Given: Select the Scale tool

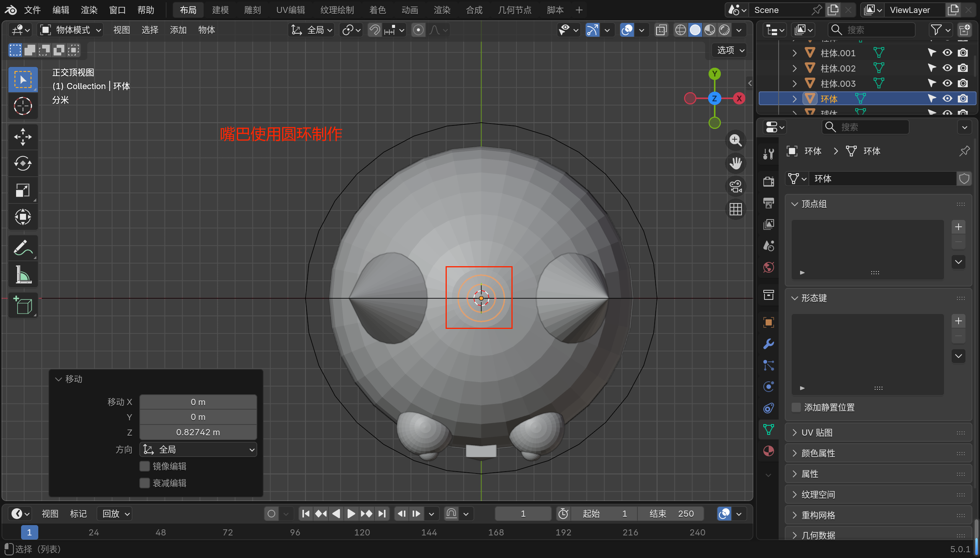Looking at the screenshot, I should [23, 190].
